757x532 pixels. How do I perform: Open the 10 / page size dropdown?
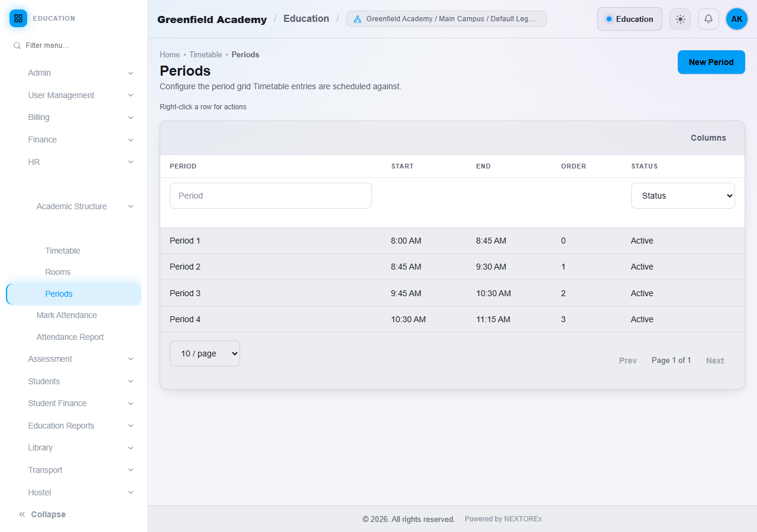[x=205, y=353]
